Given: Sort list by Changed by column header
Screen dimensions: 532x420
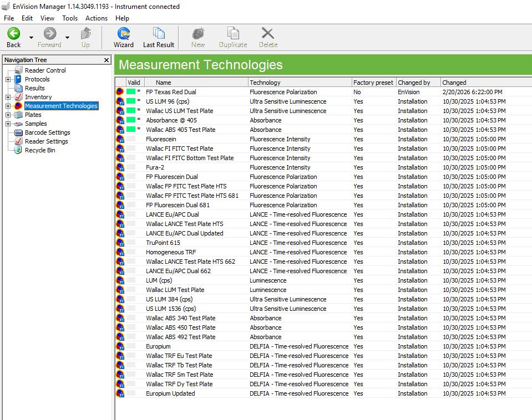Looking at the screenshot, I should point(418,83).
